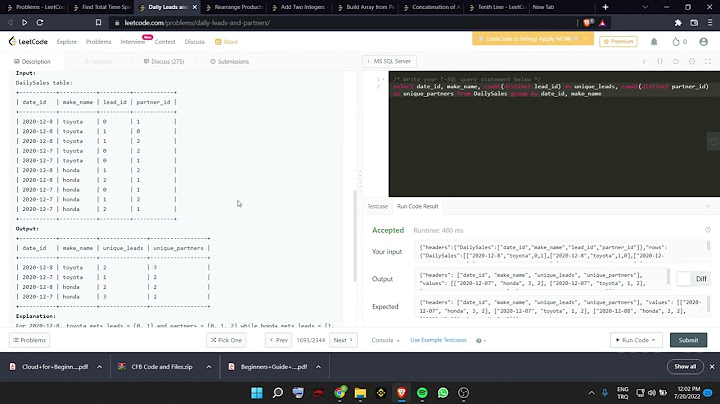This screenshot has height=404, width=720.
Task: Click the streak flame counter icon
Action: [x=675, y=42]
